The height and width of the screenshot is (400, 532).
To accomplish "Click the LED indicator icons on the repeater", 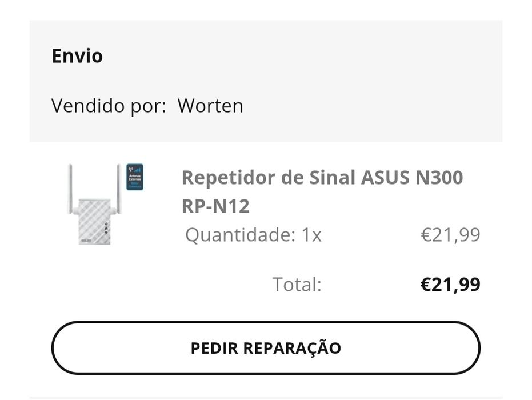I will coord(106,227).
